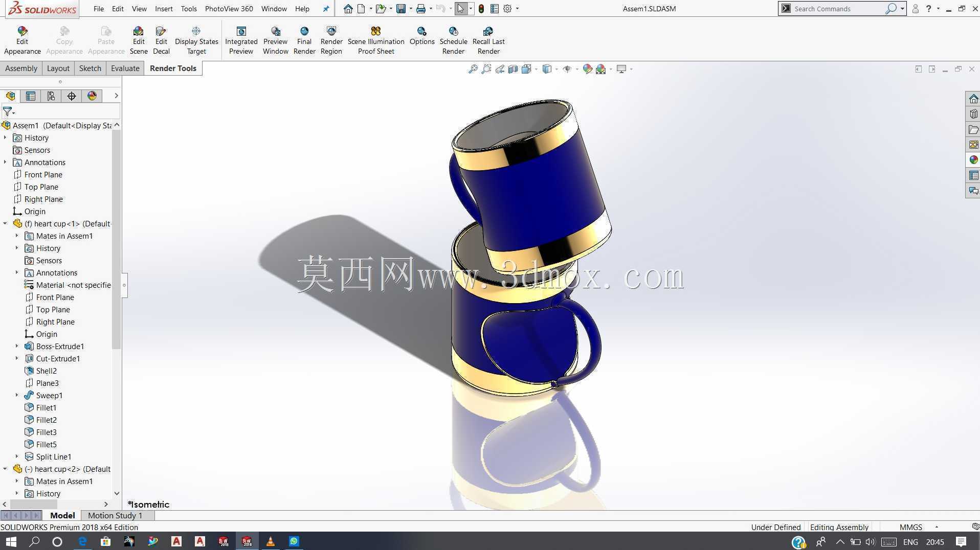Image resolution: width=980 pixels, height=550 pixels.
Task: Click the Zoom to Fit icon
Action: (473, 69)
